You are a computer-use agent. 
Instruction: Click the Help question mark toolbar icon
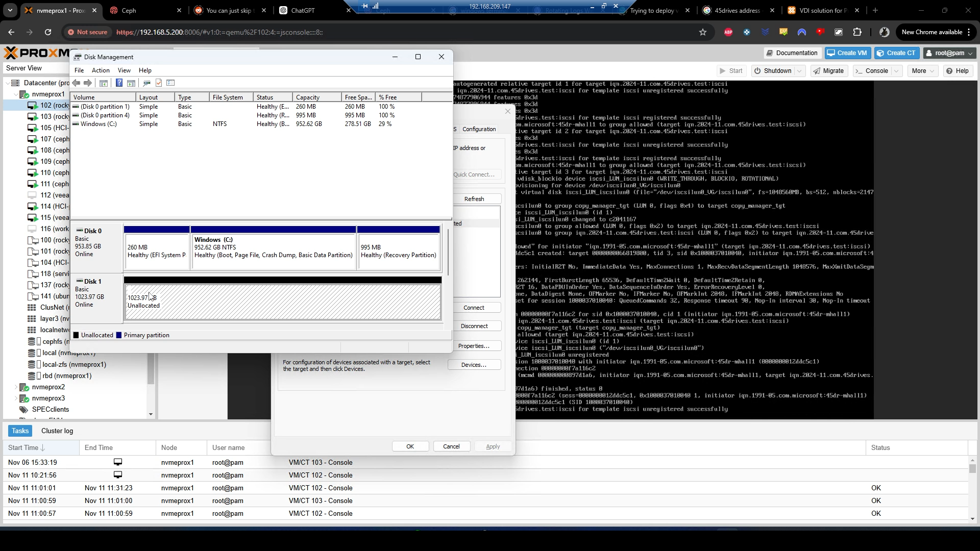click(119, 83)
